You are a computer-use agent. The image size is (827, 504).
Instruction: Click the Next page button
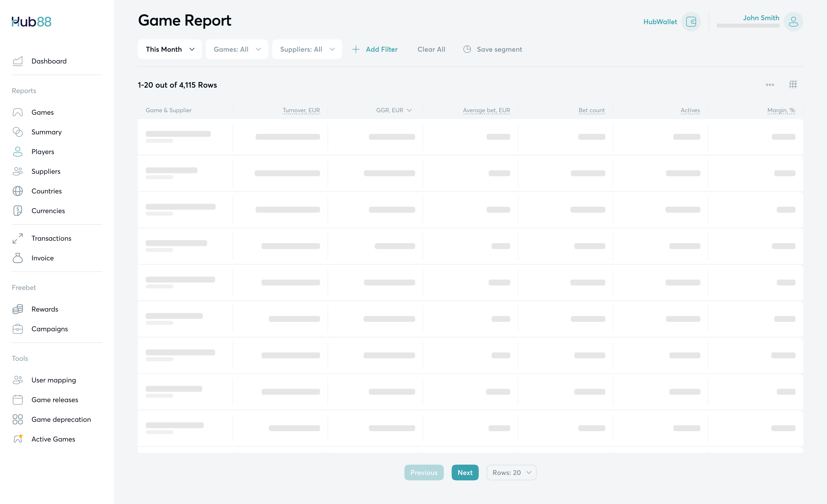pyautogui.click(x=465, y=472)
